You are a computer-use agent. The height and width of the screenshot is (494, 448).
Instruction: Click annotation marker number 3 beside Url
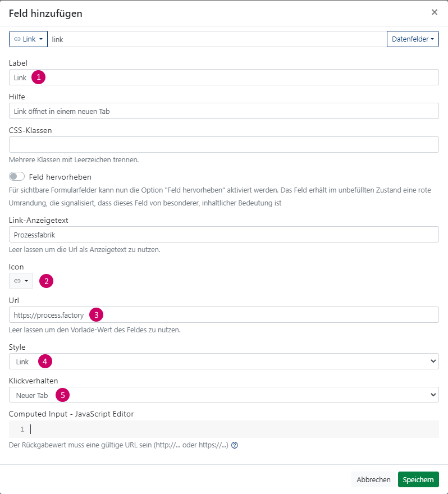point(96,315)
